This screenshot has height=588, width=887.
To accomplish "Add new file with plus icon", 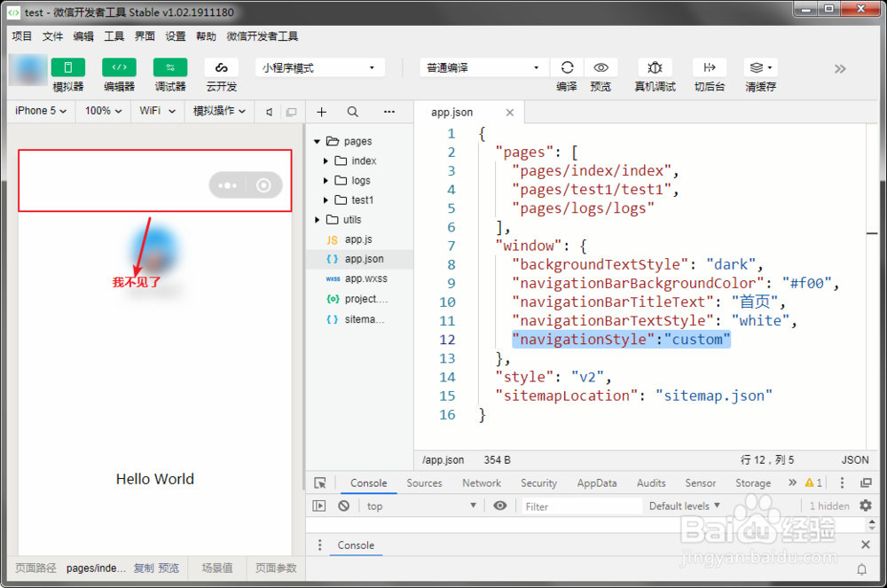I will [321, 112].
